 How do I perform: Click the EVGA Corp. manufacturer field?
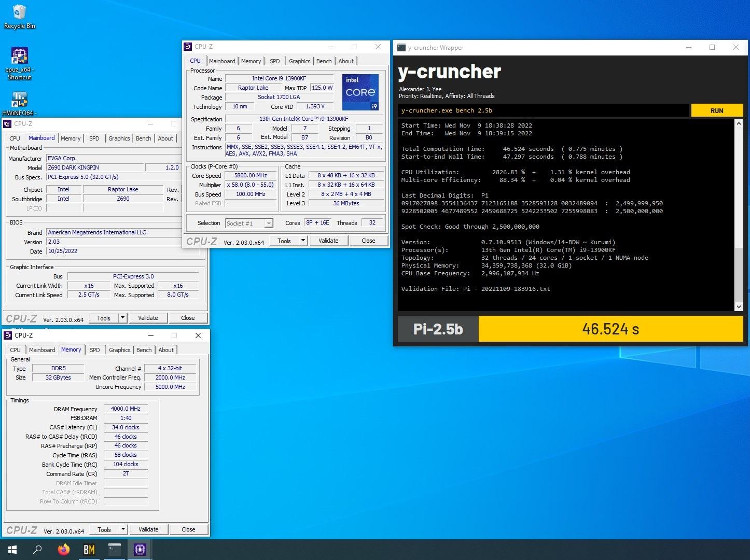coord(113,158)
